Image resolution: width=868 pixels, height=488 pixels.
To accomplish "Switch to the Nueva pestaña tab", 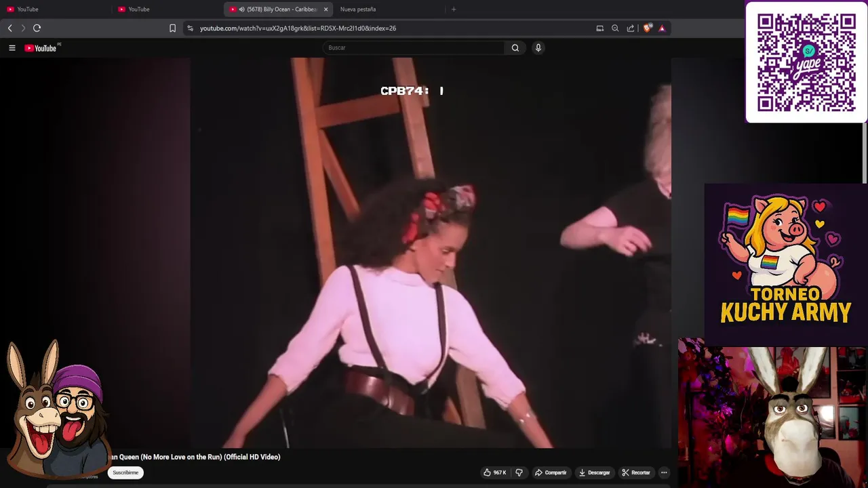I will (x=389, y=9).
